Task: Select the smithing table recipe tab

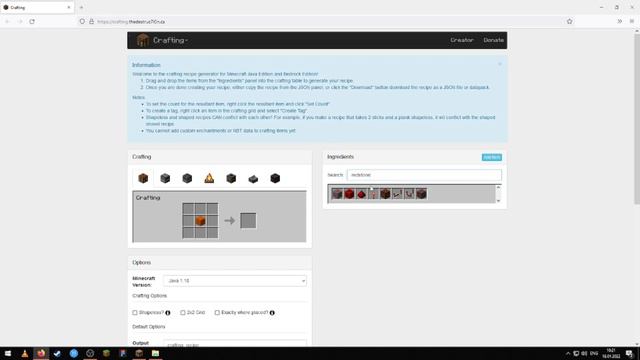Action: pos(275,178)
